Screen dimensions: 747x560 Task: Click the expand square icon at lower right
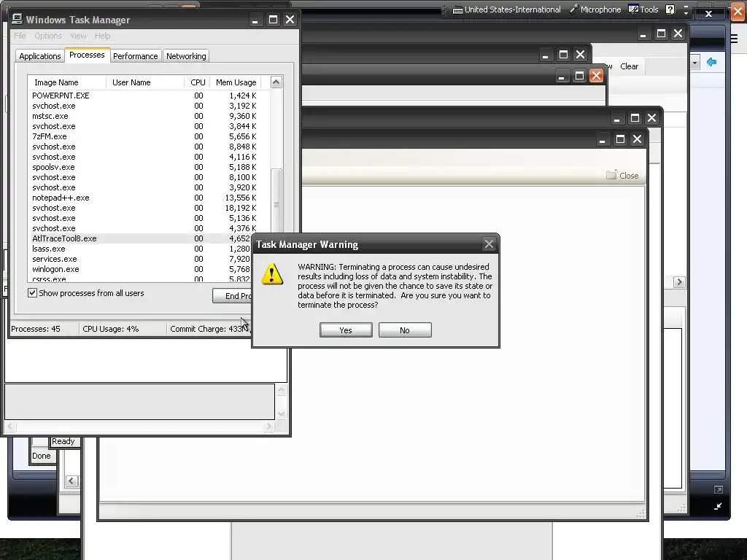[x=719, y=489]
